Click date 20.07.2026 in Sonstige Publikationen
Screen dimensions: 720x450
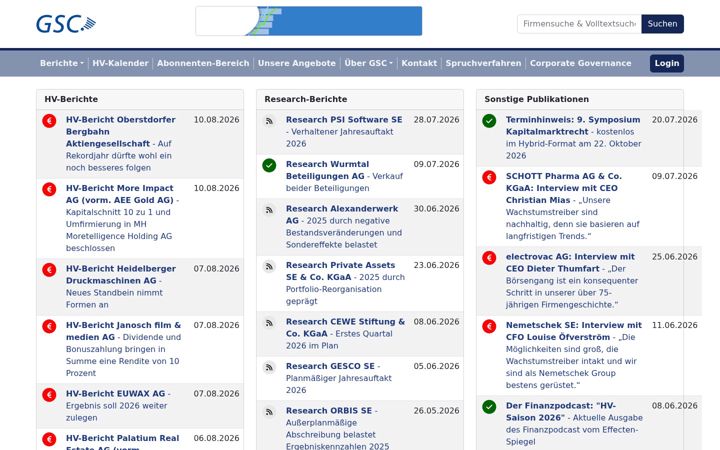coord(675,120)
